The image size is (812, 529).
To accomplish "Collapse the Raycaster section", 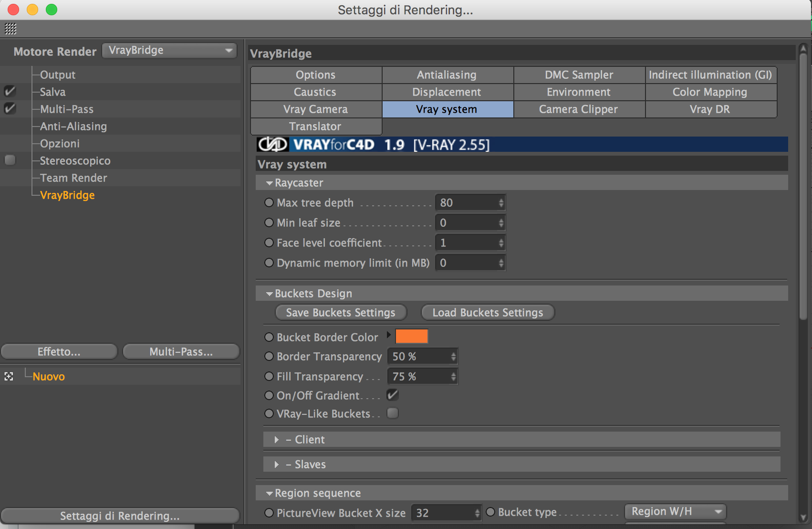I will pyautogui.click(x=270, y=183).
